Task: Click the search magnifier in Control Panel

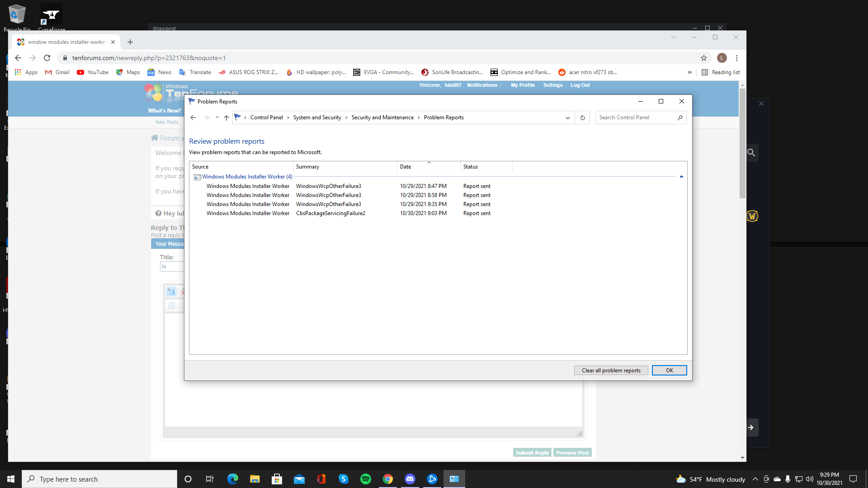Action: pyautogui.click(x=680, y=117)
